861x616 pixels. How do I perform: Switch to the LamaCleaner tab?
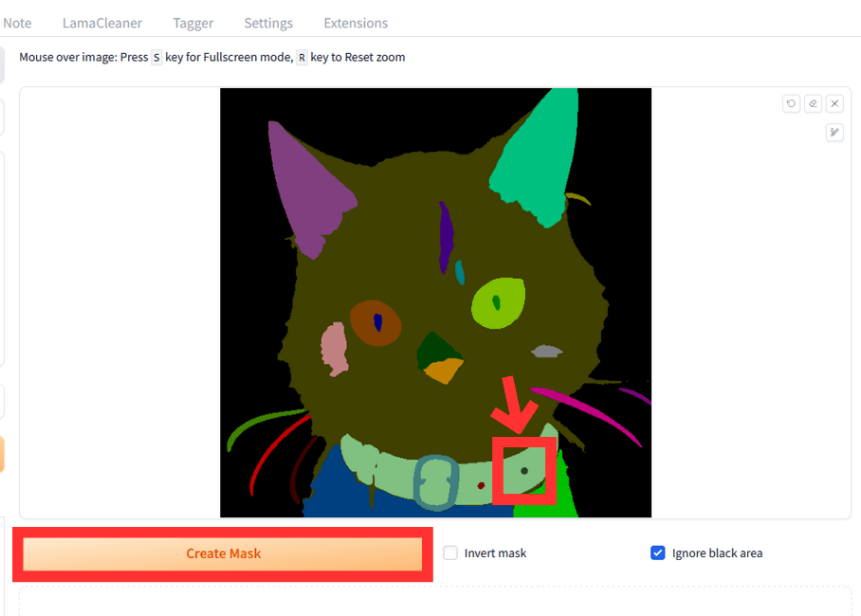tap(102, 23)
